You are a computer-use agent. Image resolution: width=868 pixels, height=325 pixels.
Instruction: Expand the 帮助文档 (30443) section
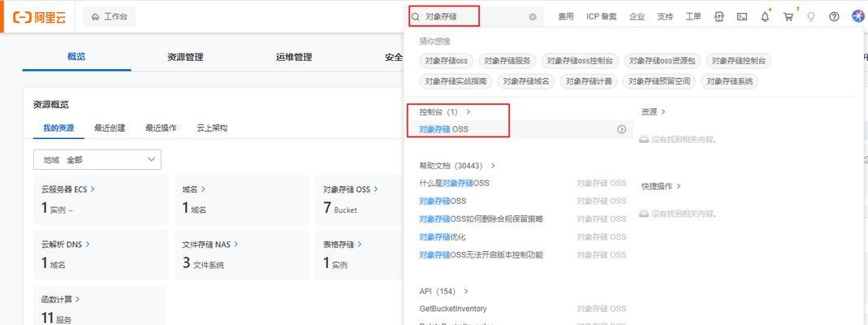click(x=456, y=166)
